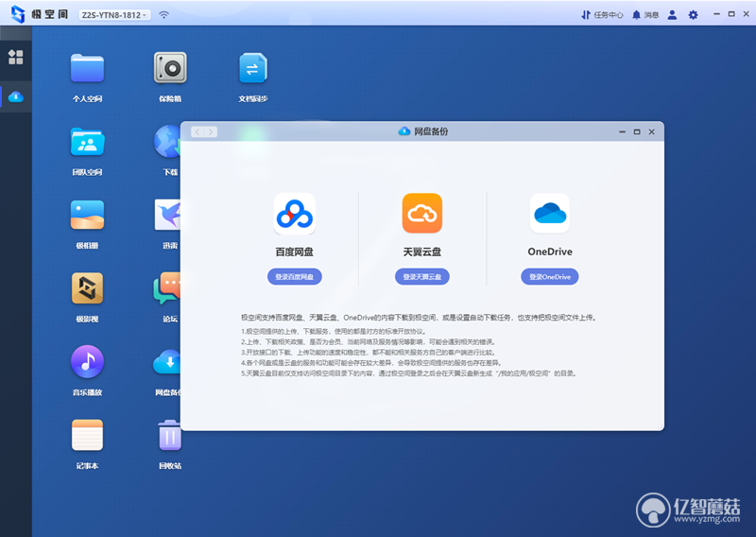Open the 团队空间 shared folder
Image resolution: width=756 pixels, height=537 pixels.
[87, 142]
